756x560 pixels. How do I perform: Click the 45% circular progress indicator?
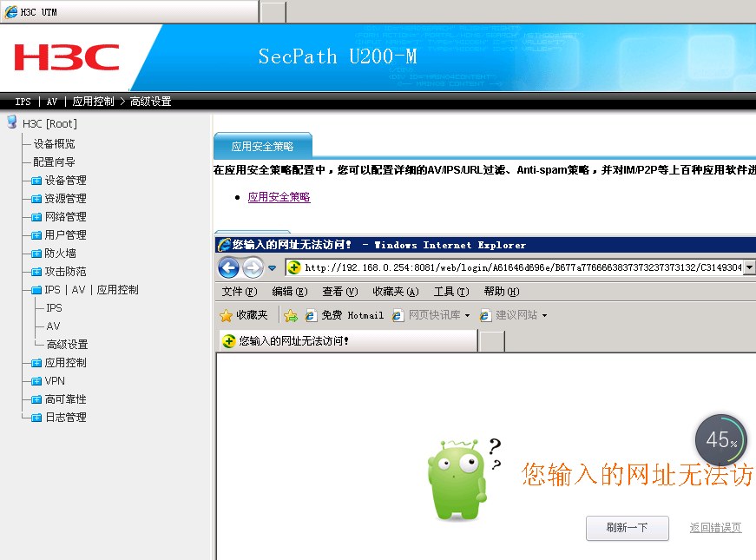[x=720, y=440]
